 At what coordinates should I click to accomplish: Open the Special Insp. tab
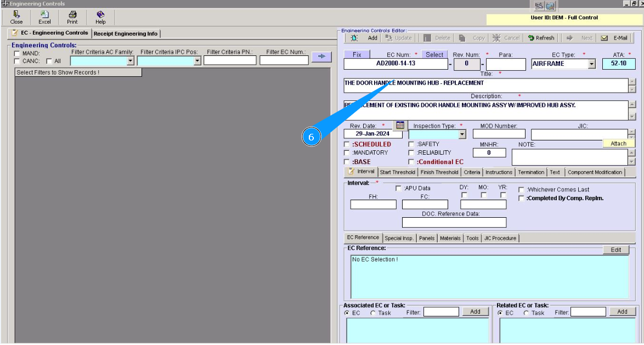399,238
